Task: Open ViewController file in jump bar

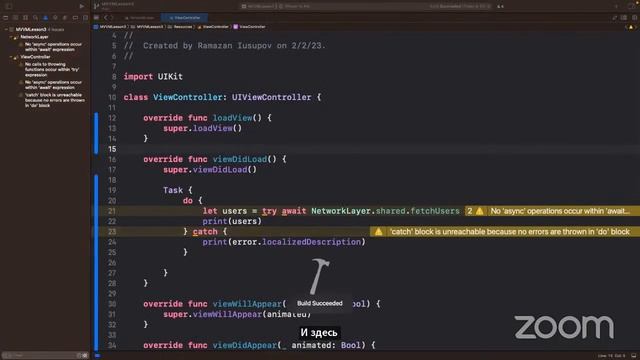Action: pyautogui.click(x=213, y=27)
